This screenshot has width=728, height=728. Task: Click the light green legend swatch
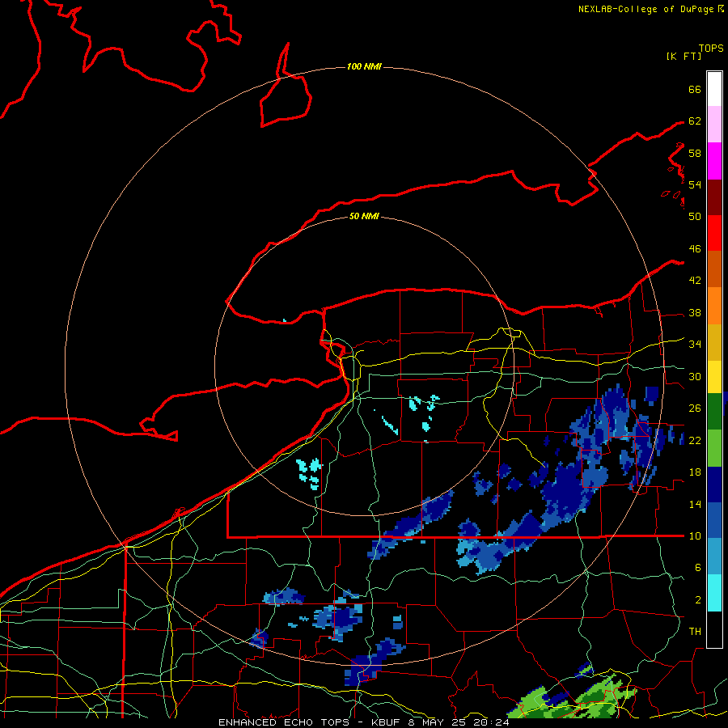coord(714,448)
